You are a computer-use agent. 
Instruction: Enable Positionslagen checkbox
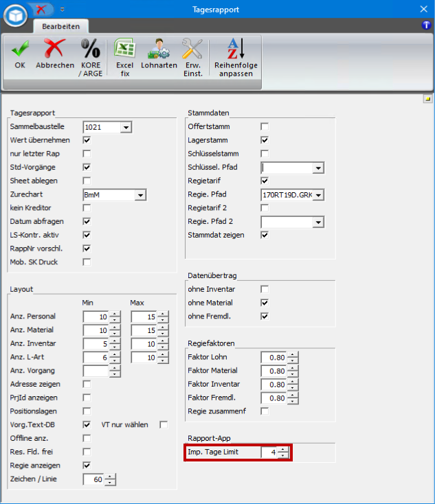[87, 411]
